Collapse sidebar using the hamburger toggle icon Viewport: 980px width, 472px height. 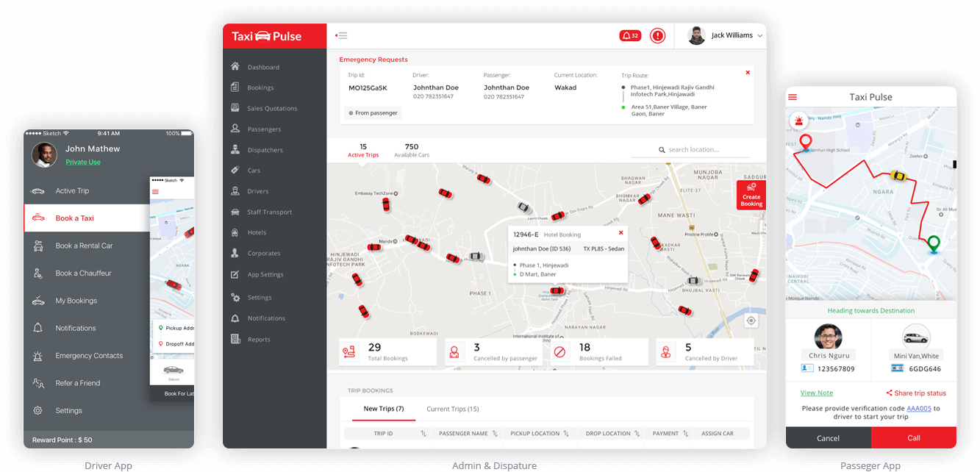tap(341, 35)
